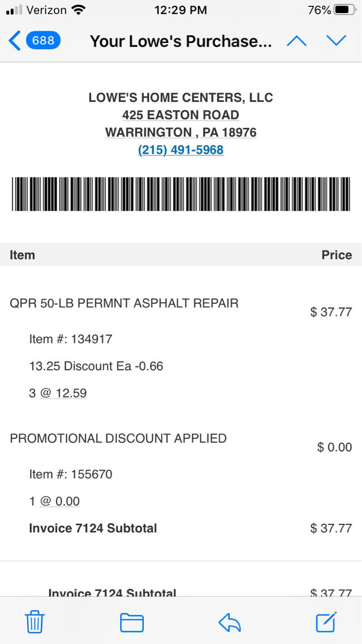Screen dimensions: 362x644
Task: Call the (215) 491-5968 phone link
Action: pyautogui.click(x=181, y=150)
